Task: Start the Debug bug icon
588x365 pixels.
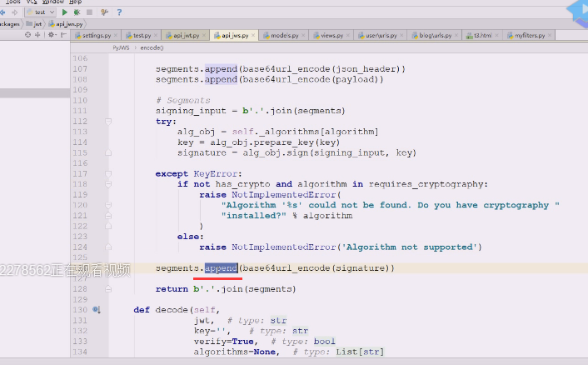Action: [x=77, y=12]
